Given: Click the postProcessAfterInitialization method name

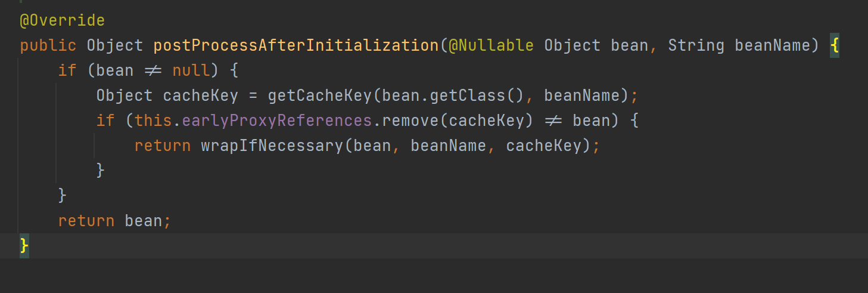Looking at the screenshot, I should (296, 45).
